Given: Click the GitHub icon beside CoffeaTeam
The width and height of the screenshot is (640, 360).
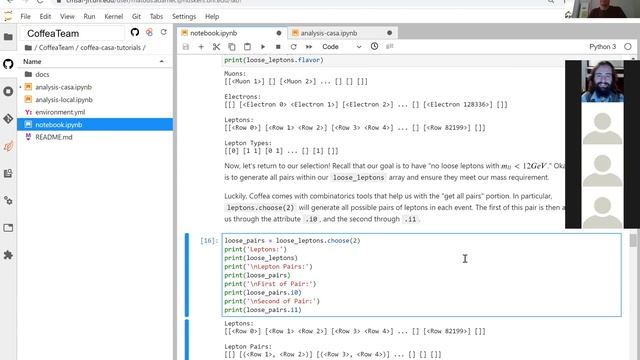Looking at the screenshot, I should pyautogui.click(x=135, y=32).
